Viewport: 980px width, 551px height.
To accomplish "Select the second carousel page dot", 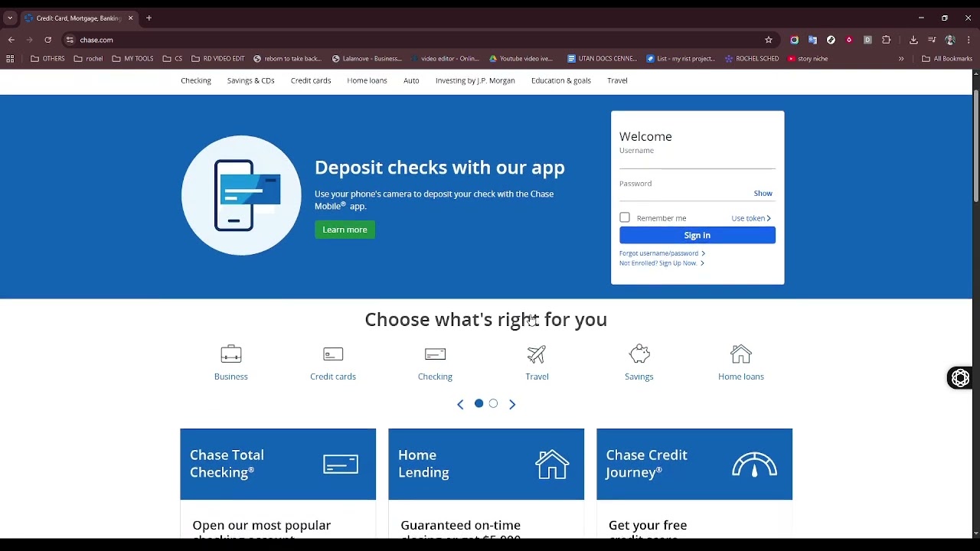I will (493, 403).
